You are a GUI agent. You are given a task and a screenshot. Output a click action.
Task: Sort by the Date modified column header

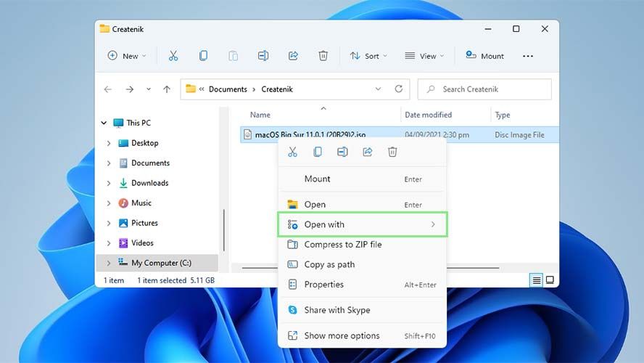(x=428, y=115)
